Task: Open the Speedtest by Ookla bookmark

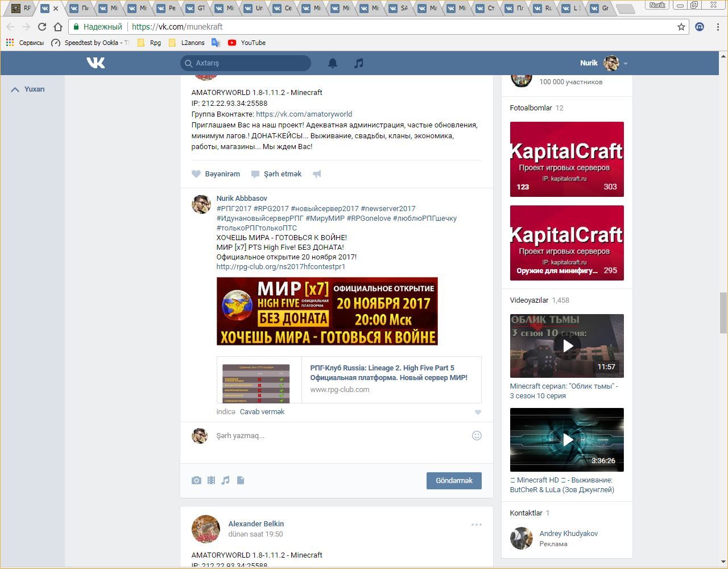Action: click(90, 43)
